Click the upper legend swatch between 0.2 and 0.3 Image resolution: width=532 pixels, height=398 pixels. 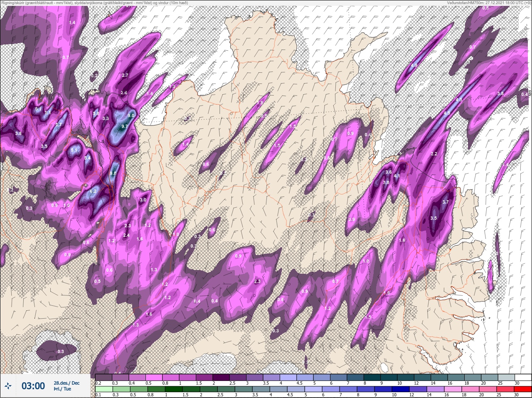click(x=104, y=377)
